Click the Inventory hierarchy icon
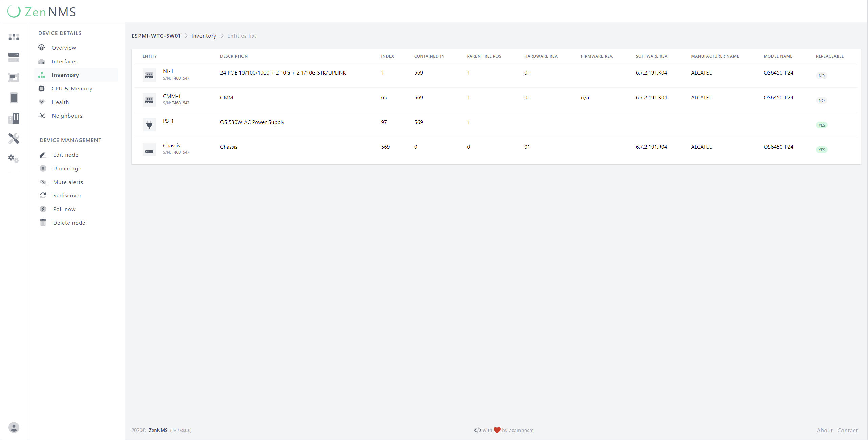The image size is (868, 440). [42, 75]
